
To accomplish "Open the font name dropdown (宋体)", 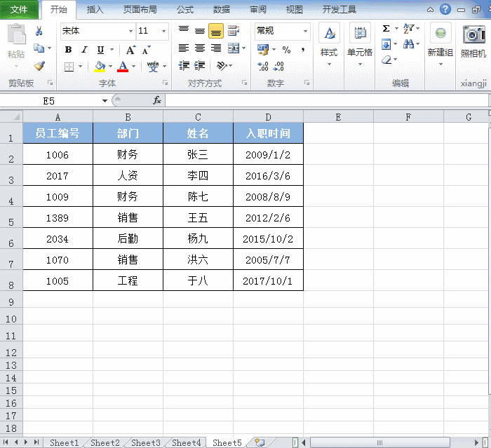I will 130,32.
